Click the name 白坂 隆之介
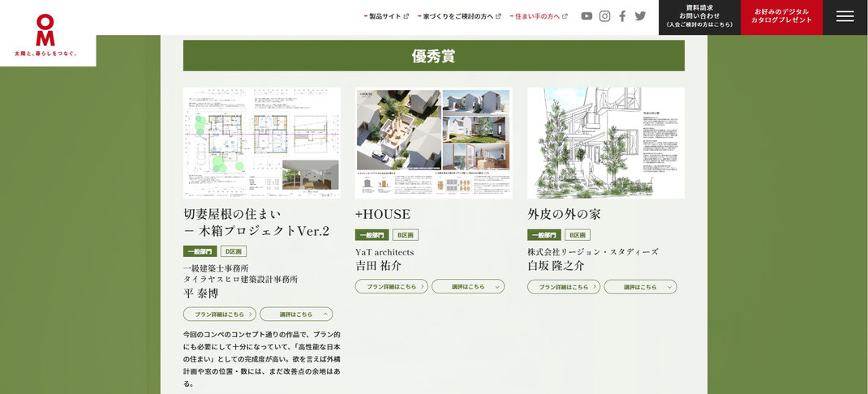The width and height of the screenshot is (868, 394). 556,266
